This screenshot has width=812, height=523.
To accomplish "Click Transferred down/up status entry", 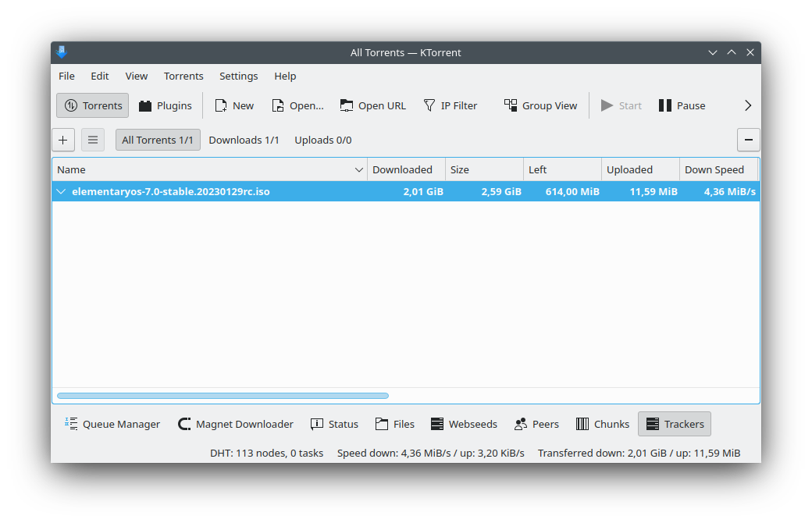I will tap(639, 453).
